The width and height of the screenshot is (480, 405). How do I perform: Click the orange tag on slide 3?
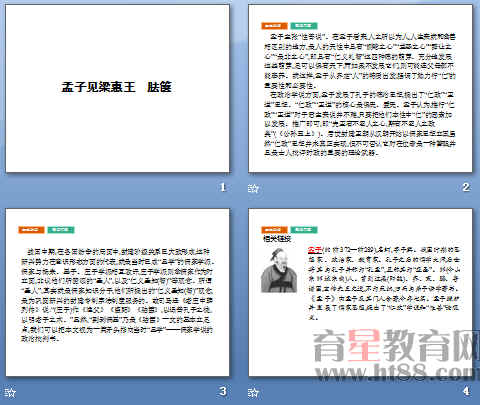[x=31, y=230]
